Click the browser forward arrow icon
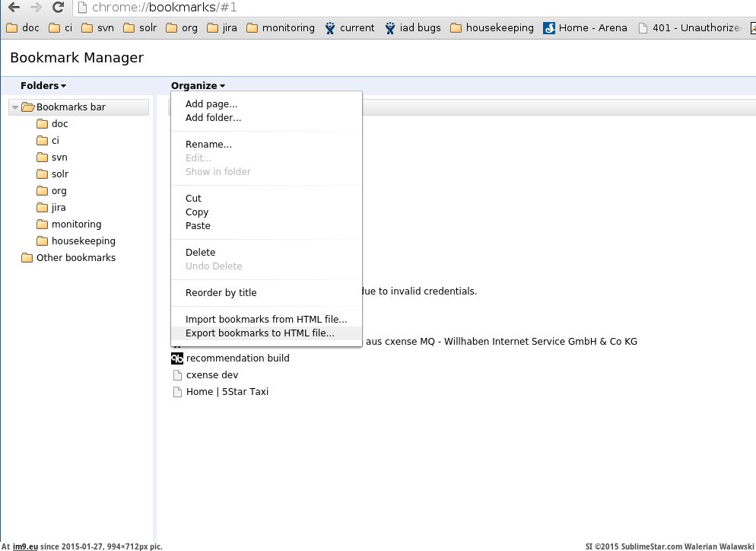Image resolution: width=756 pixels, height=551 pixels. [x=35, y=8]
